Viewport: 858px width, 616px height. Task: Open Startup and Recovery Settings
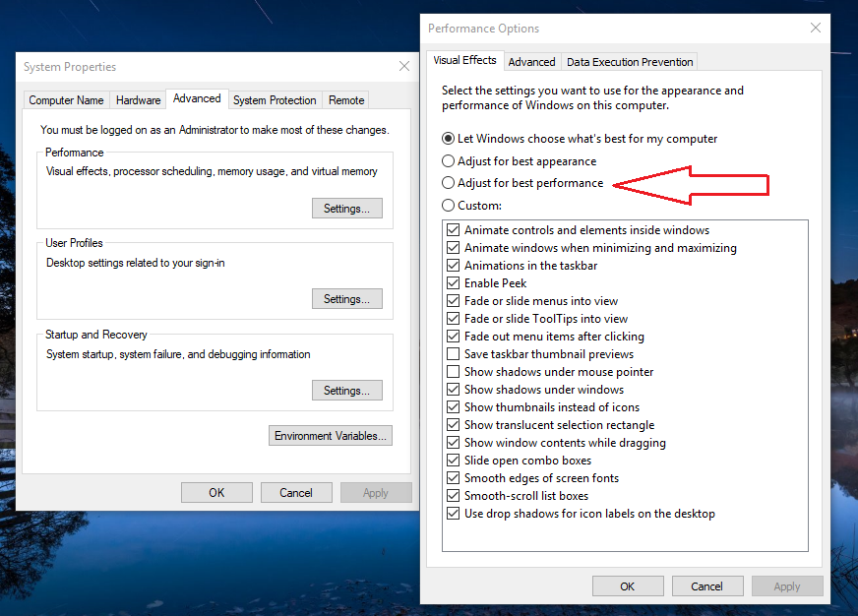pos(346,391)
